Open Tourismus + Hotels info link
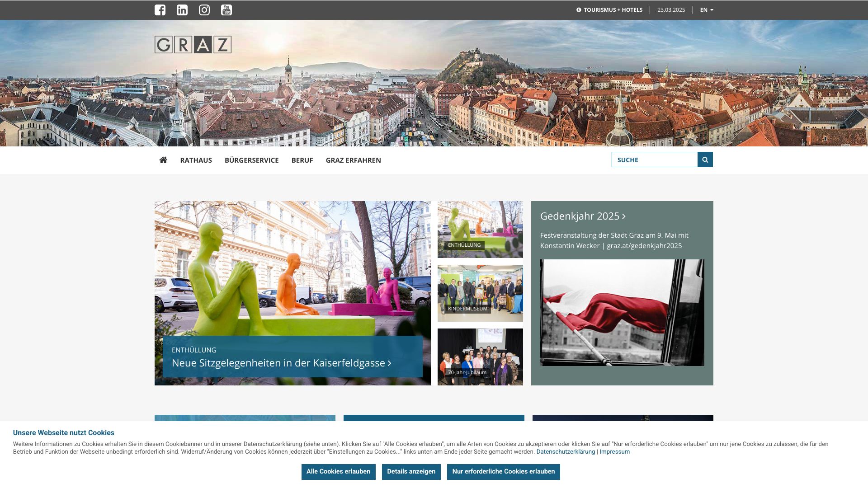 coord(609,10)
